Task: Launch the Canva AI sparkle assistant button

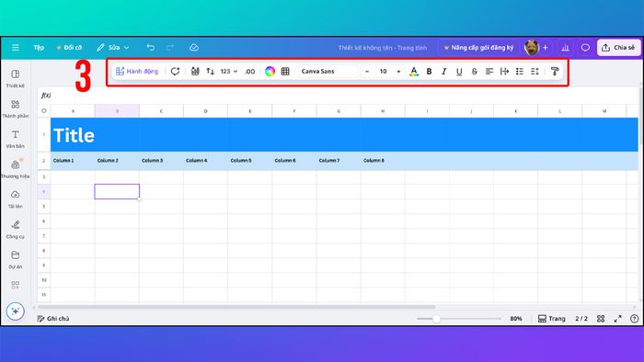Action: pyautogui.click(x=16, y=311)
